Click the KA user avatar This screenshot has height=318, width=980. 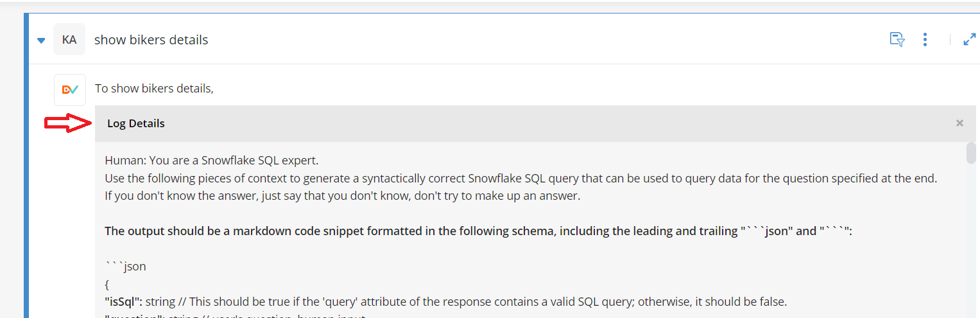(x=69, y=39)
